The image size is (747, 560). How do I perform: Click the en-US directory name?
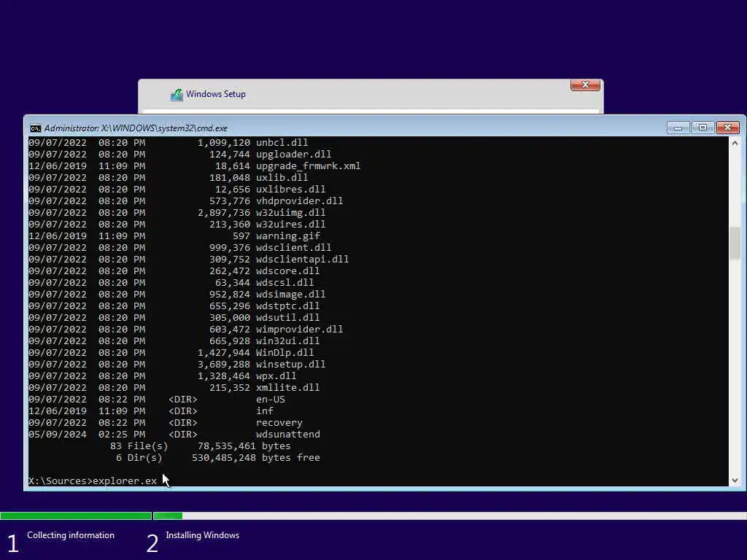pos(270,399)
